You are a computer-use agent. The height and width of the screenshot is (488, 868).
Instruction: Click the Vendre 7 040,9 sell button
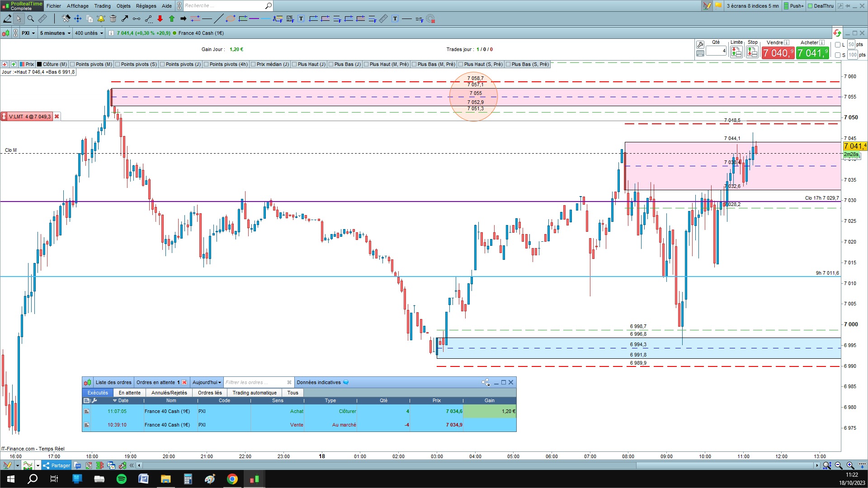click(778, 53)
